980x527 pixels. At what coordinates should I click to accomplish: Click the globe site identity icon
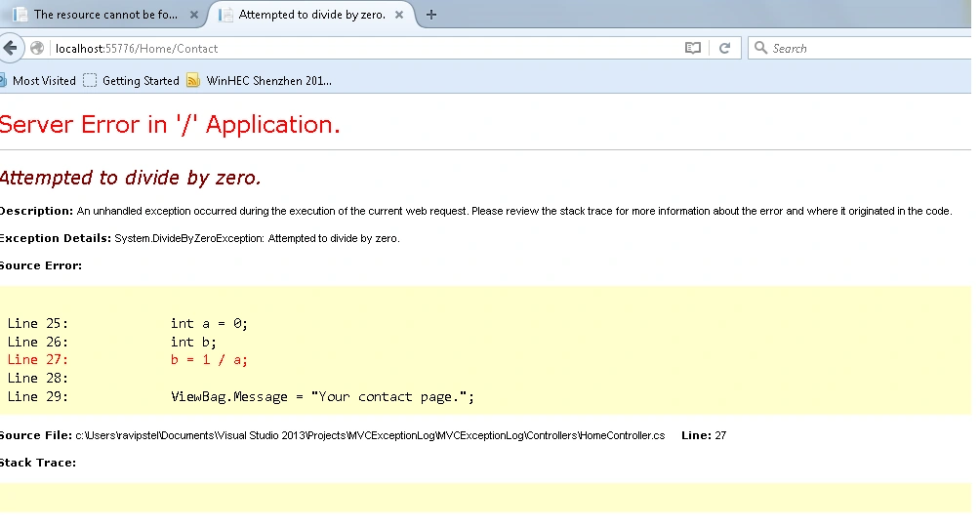pyautogui.click(x=37, y=48)
